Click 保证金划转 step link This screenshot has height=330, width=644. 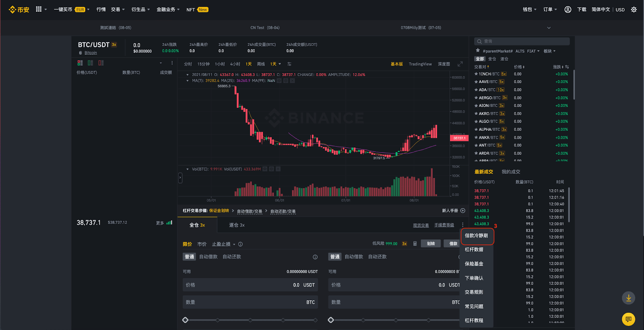[x=219, y=211]
